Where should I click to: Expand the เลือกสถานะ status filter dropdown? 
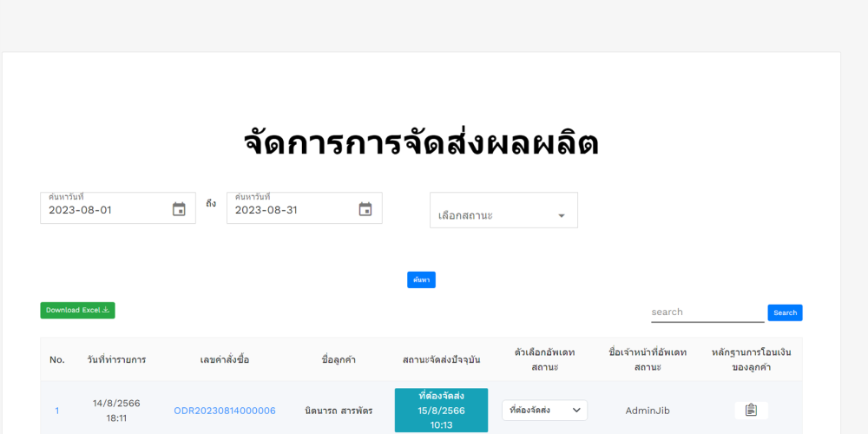pos(503,214)
